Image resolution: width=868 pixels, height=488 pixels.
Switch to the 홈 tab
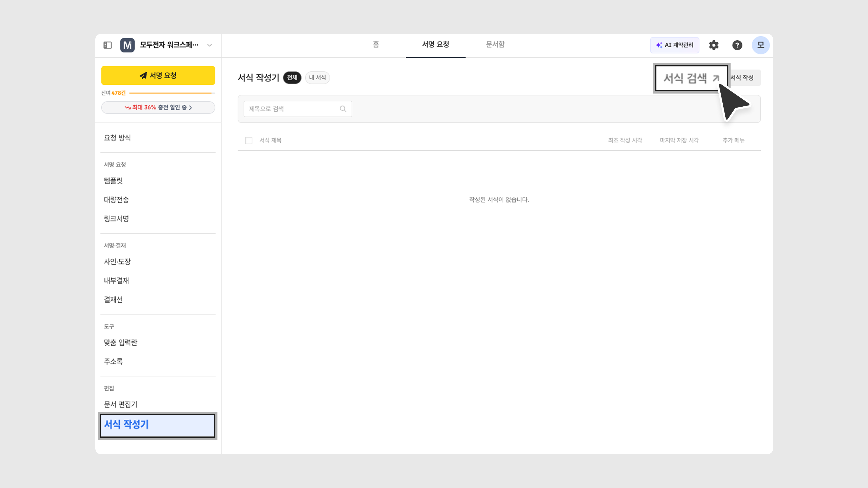coord(376,45)
